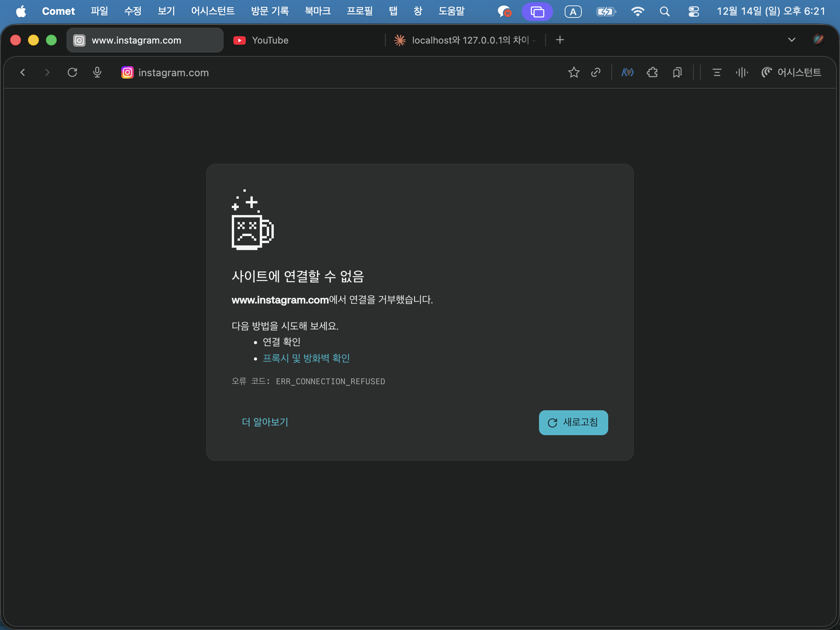This screenshot has height=630, width=840.
Task: Click the Instagram favicon in address bar
Action: 127,72
